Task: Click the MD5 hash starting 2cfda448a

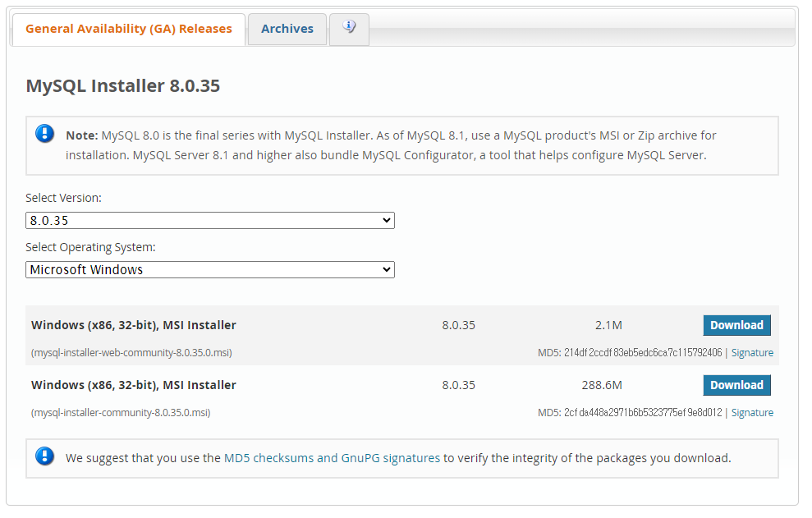Action: [x=643, y=413]
